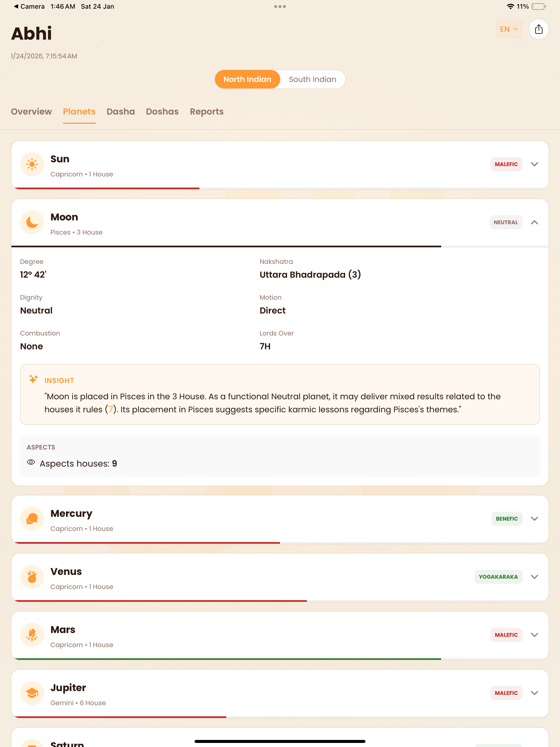Expand the Venus card chevron

[534, 577]
